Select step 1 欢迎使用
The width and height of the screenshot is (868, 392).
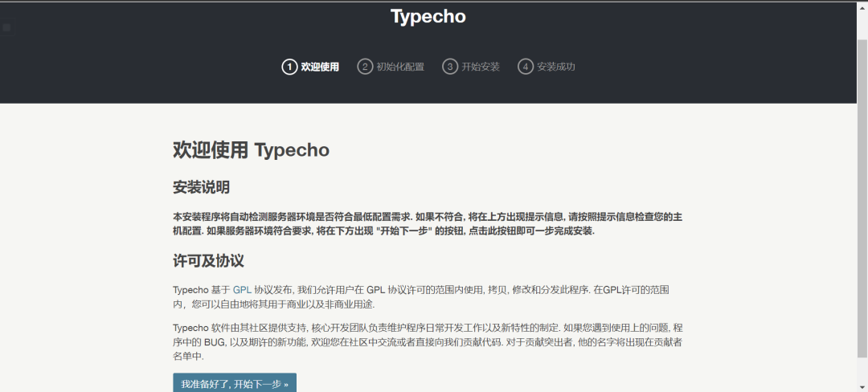point(310,67)
